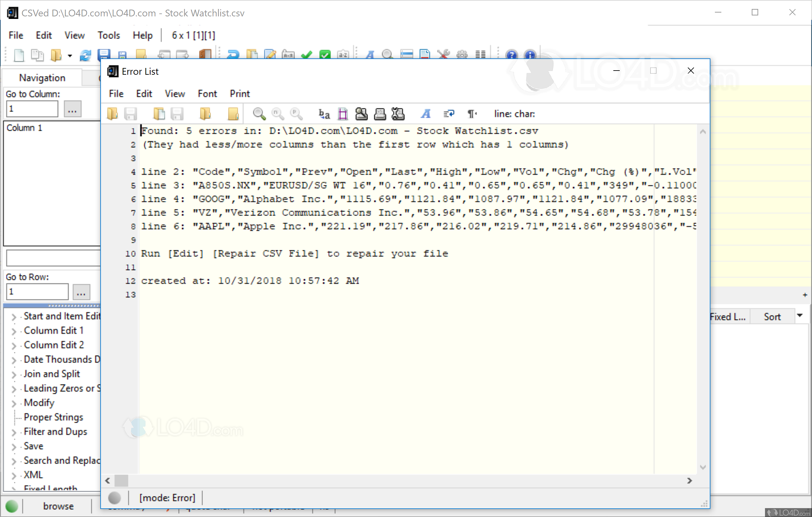Click the green checkmark validation icon
The height and width of the screenshot is (517, 812).
[x=307, y=55]
